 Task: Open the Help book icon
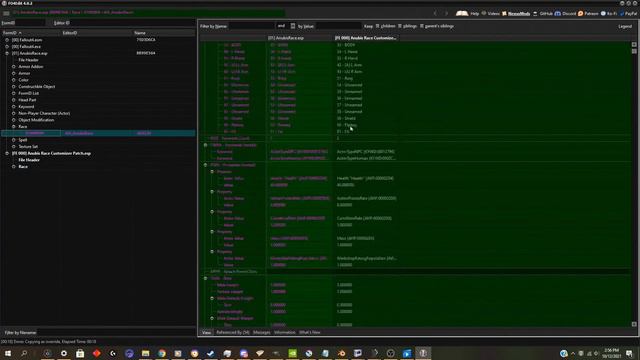(x=462, y=13)
